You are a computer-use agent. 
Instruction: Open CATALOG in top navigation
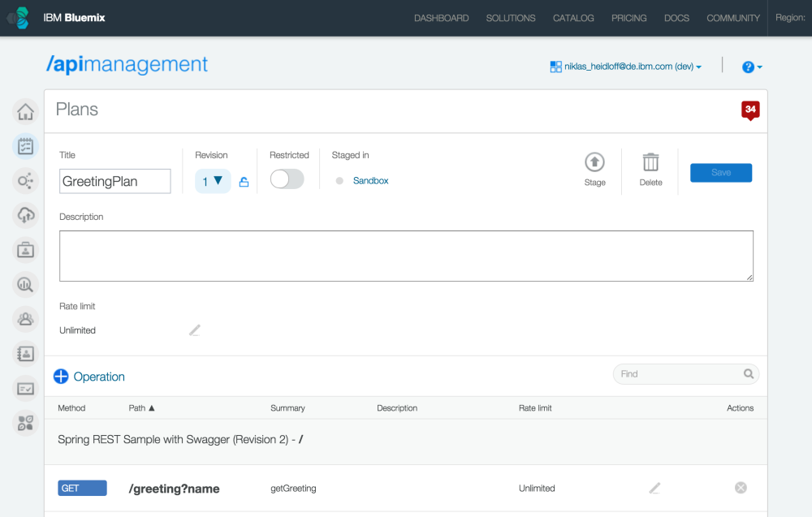[x=573, y=18]
